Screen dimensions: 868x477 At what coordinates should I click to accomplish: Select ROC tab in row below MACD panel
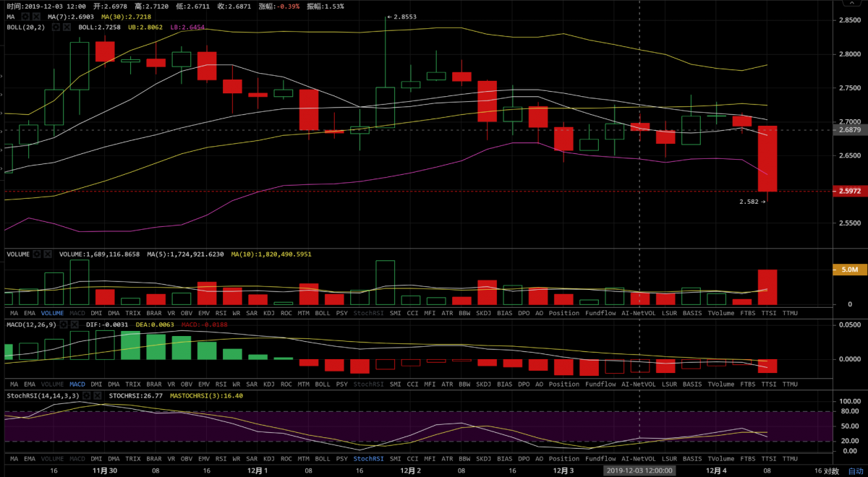click(x=286, y=384)
